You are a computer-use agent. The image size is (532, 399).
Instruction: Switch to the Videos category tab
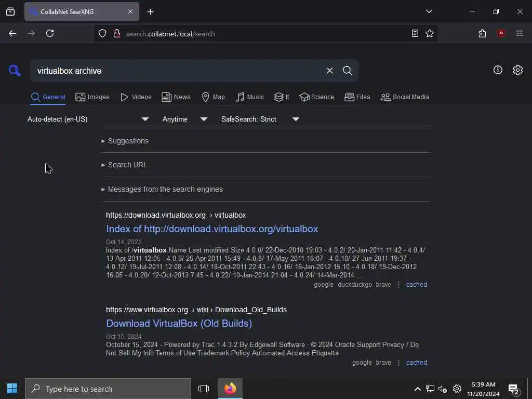pos(136,97)
